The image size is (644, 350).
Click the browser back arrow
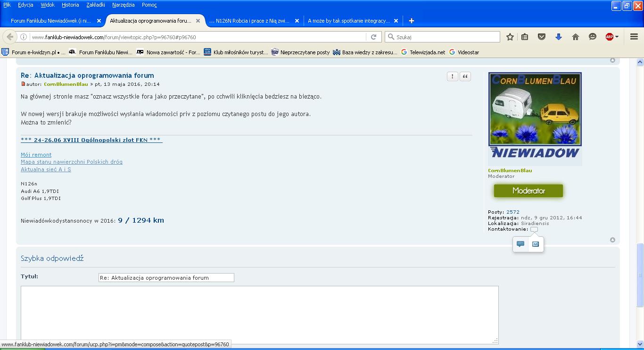click(10, 37)
